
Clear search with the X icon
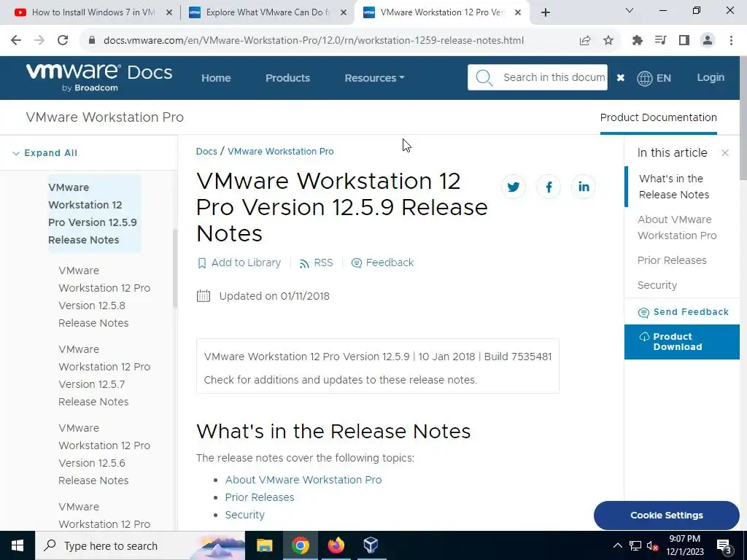pos(620,77)
